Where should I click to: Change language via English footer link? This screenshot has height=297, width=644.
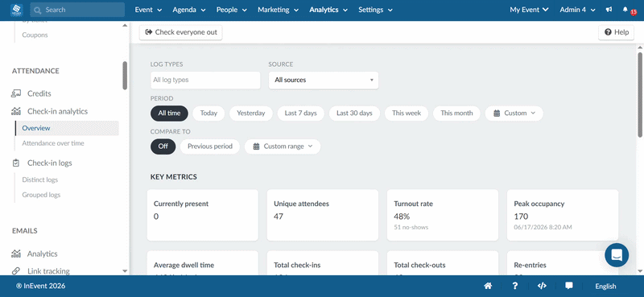(x=605, y=287)
